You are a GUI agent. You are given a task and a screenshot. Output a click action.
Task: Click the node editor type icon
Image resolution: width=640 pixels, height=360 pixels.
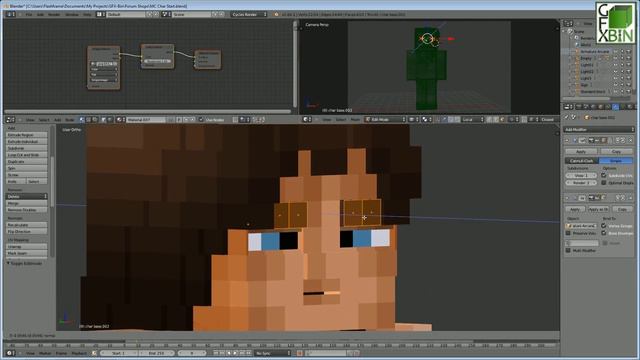point(10,120)
